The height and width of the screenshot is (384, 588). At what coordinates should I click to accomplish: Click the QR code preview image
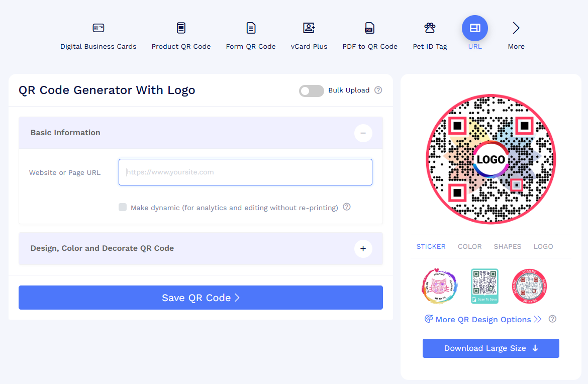(x=491, y=159)
